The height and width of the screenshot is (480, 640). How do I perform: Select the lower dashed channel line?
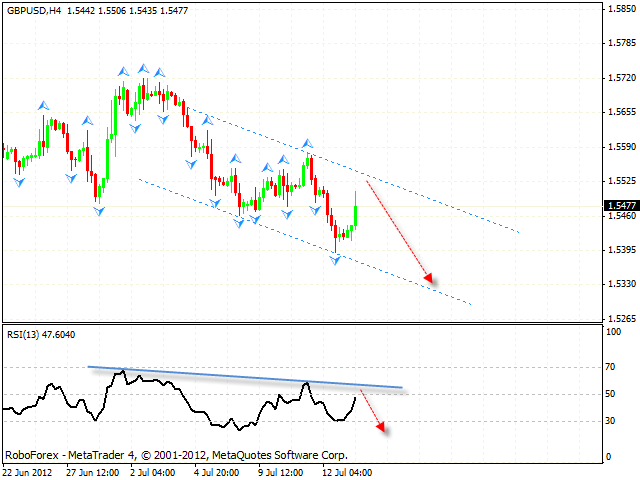(300, 240)
